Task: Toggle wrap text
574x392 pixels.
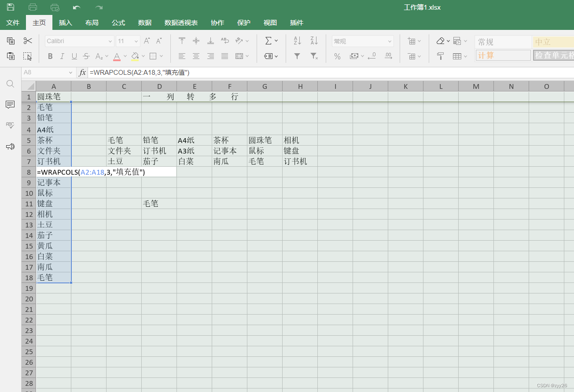Action: click(224, 41)
